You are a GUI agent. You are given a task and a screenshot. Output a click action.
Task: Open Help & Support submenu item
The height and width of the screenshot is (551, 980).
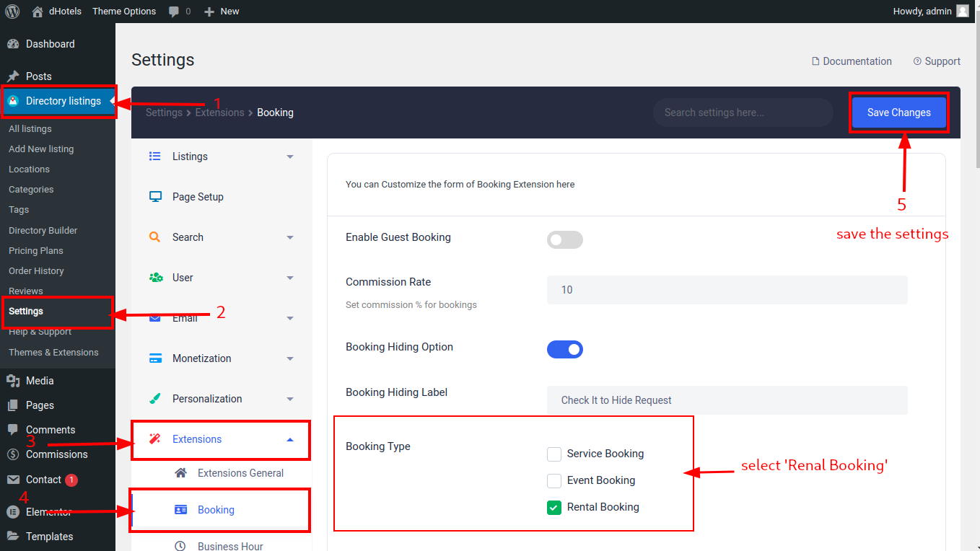coord(40,332)
